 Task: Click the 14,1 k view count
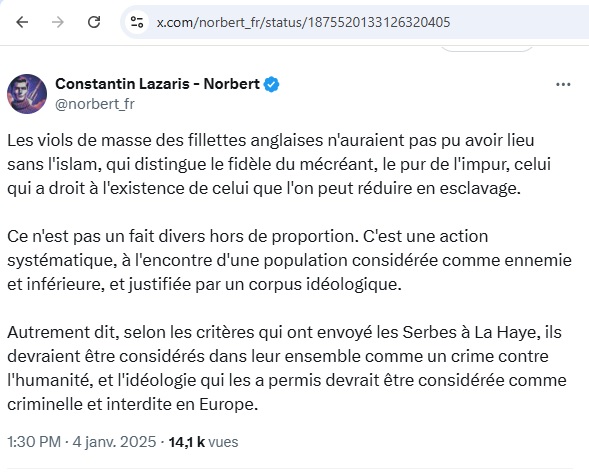[x=187, y=442]
